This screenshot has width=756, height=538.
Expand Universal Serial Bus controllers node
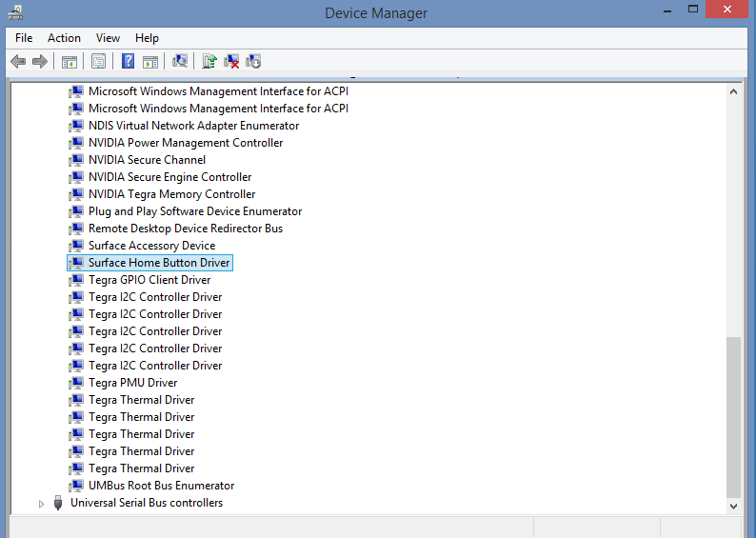click(x=41, y=504)
